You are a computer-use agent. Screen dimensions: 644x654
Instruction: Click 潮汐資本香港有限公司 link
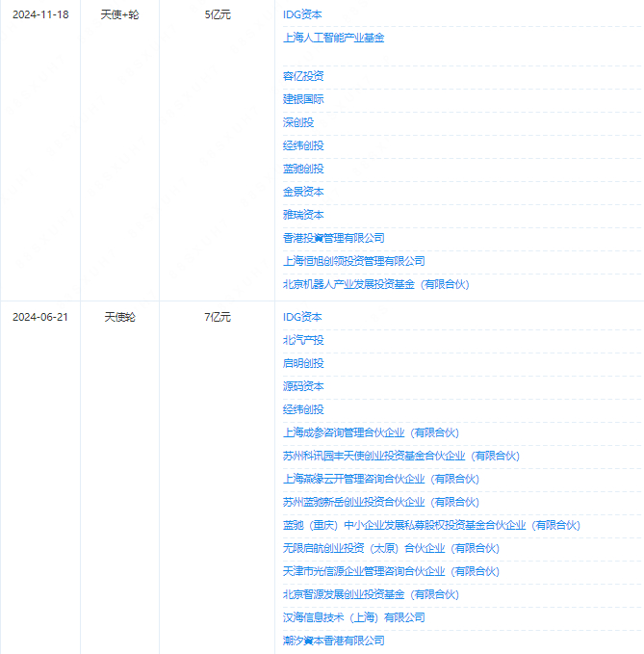click(333, 641)
